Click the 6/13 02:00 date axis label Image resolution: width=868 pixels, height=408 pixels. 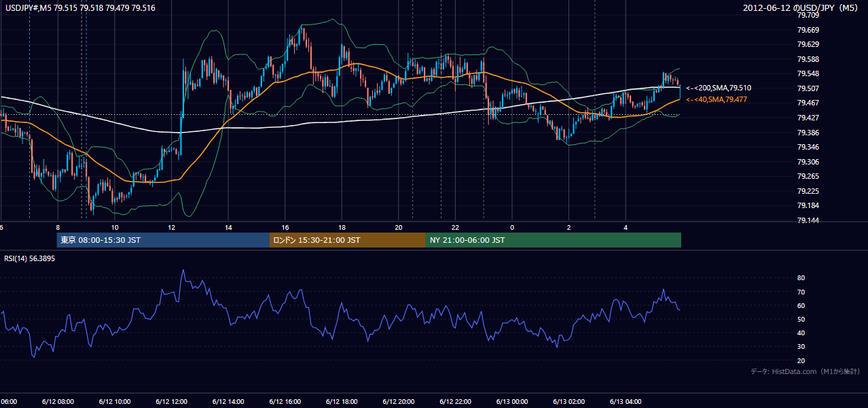[568, 402]
